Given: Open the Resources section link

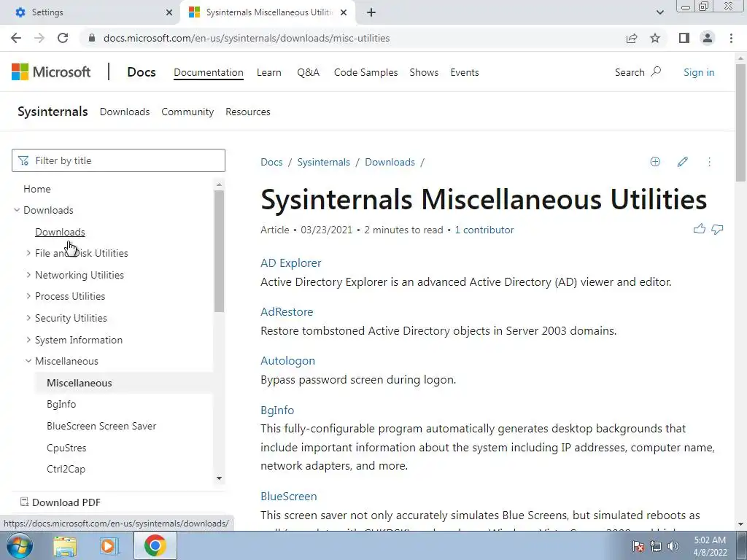Looking at the screenshot, I should coord(248,112).
